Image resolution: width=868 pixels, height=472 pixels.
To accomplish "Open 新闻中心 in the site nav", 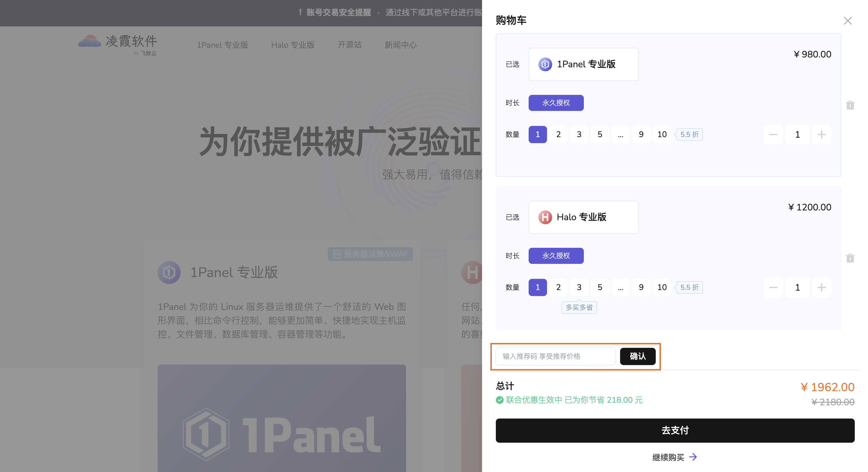I will (401, 45).
